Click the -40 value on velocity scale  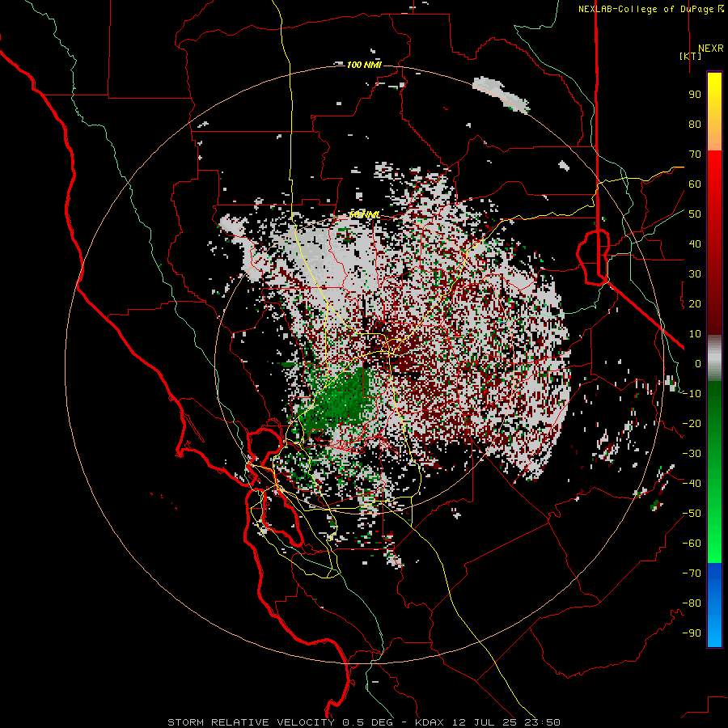(692, 484)
